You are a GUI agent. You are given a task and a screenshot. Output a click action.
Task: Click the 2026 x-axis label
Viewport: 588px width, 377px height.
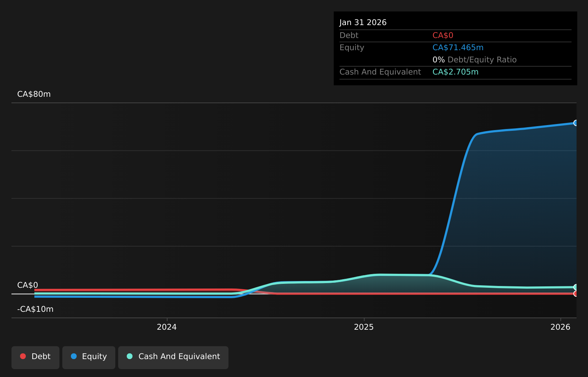(560, 327)
